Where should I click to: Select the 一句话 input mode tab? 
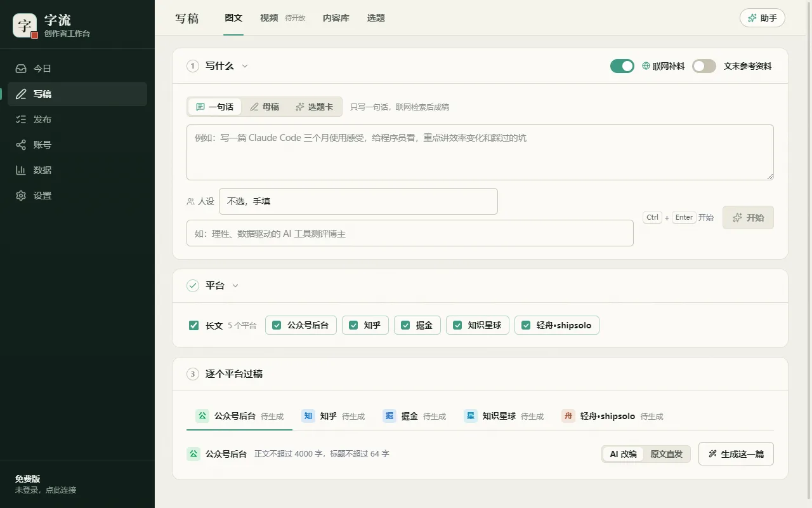(214, 107)
